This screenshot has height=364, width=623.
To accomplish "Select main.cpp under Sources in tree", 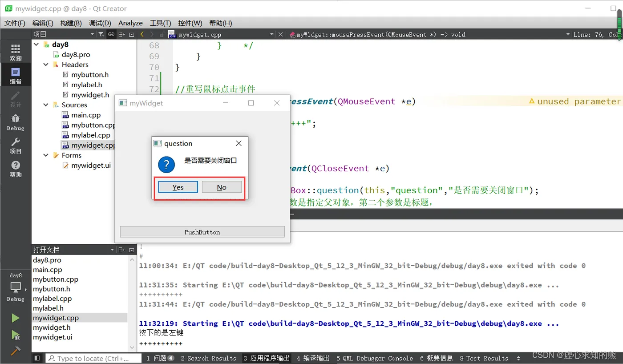I will tap(86, 115).
